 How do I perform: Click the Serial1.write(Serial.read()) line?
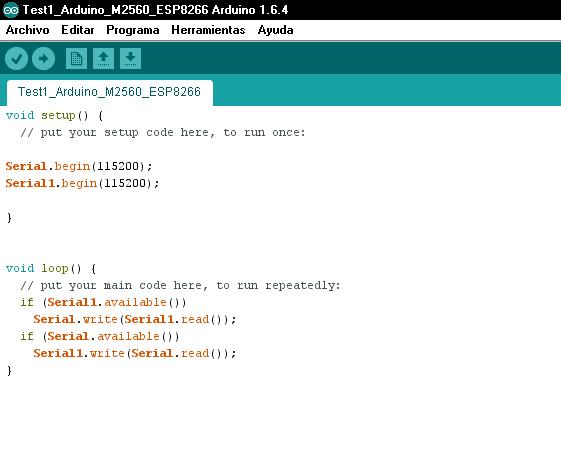click(135, 353)
